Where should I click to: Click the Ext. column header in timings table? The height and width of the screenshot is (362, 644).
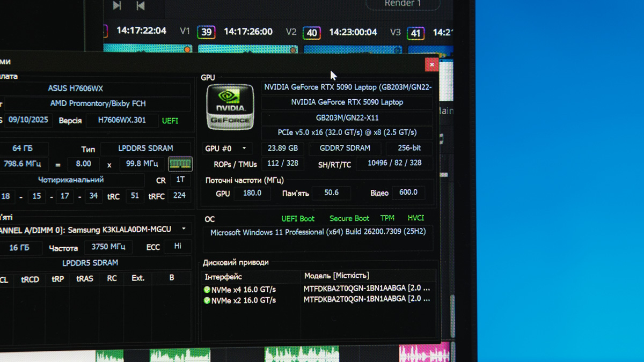click(138, 278)
